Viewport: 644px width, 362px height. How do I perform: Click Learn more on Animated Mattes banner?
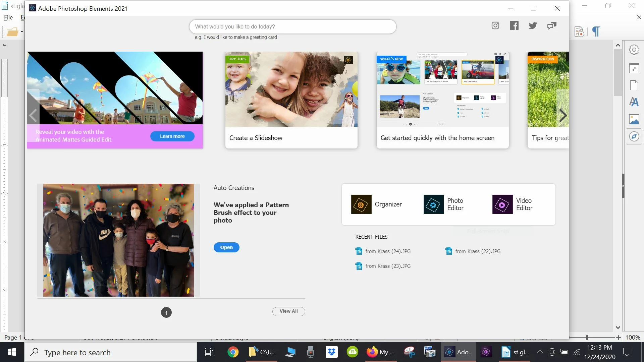click(172, 136)
